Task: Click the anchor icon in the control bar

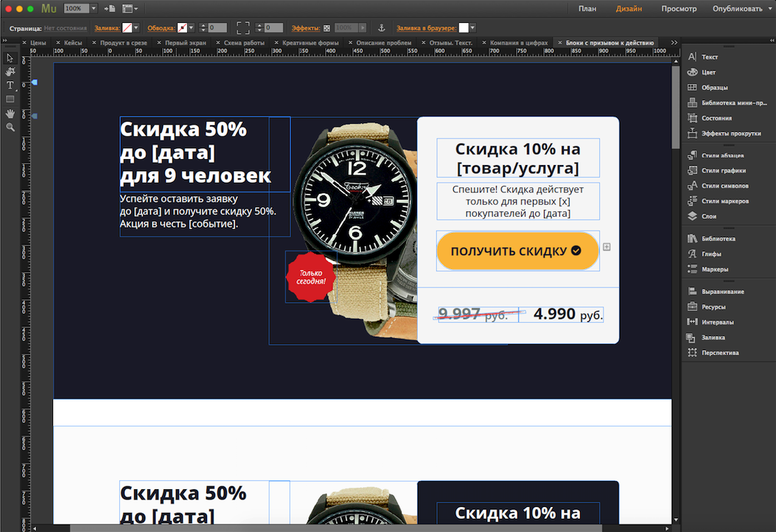Action: [381, 28]
